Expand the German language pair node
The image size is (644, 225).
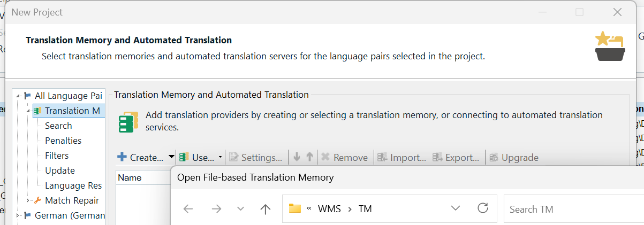18,215
